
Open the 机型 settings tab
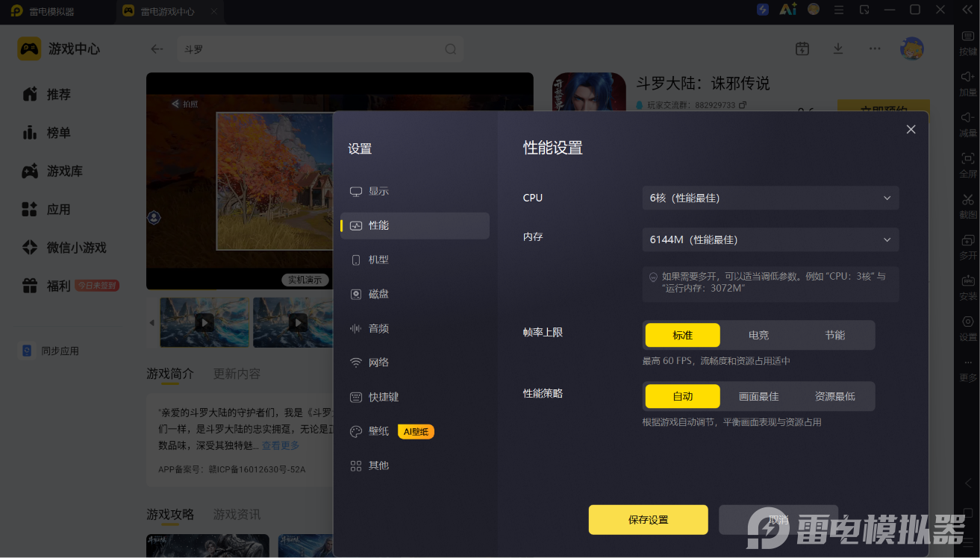[415, 260]
